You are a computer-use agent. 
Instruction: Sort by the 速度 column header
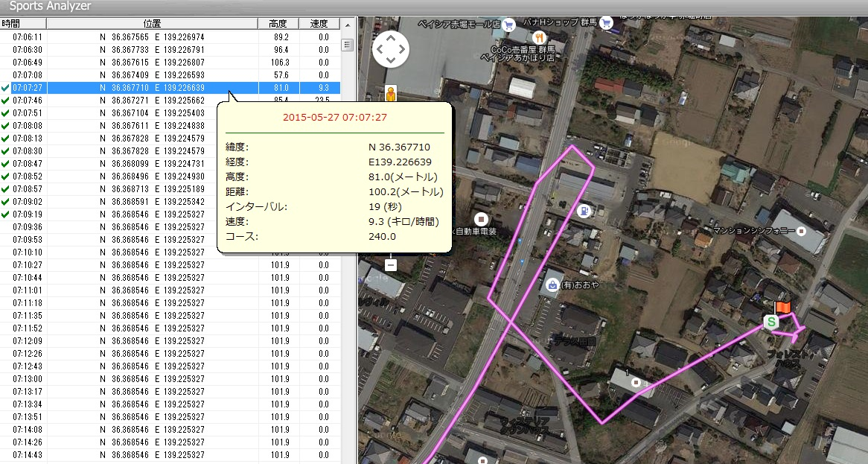[x=319, y=23]
